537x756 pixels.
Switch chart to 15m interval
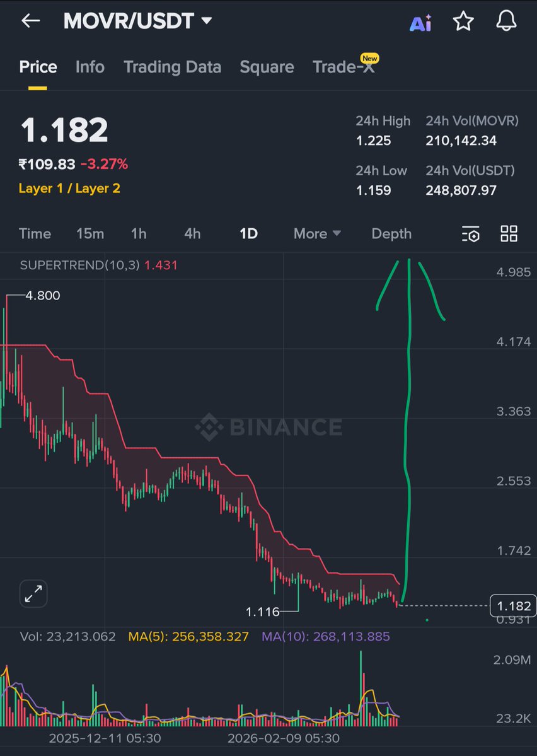(x=90, y=234)
